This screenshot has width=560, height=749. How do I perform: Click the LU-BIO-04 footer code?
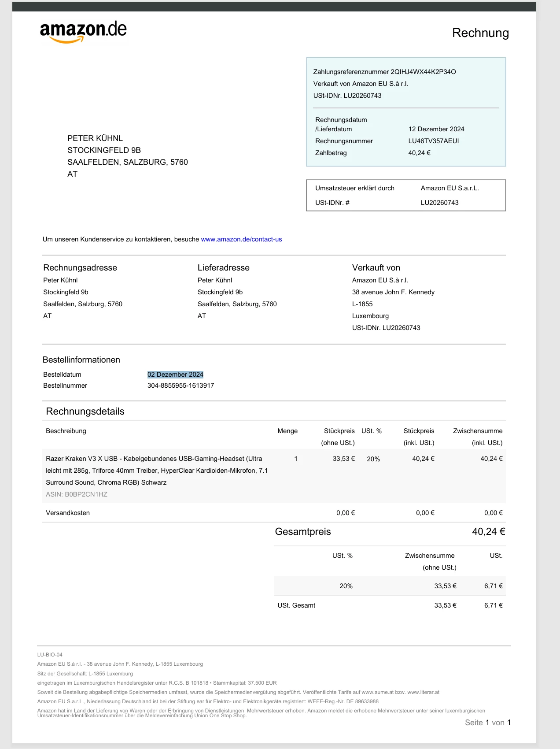point(50,655)
